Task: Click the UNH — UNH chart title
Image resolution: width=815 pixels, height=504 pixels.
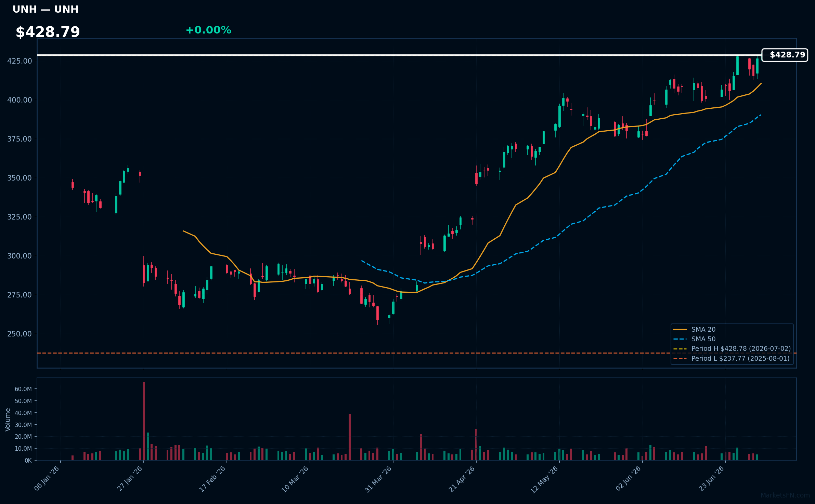Action: pyautogui.click(x=46, y=9)
